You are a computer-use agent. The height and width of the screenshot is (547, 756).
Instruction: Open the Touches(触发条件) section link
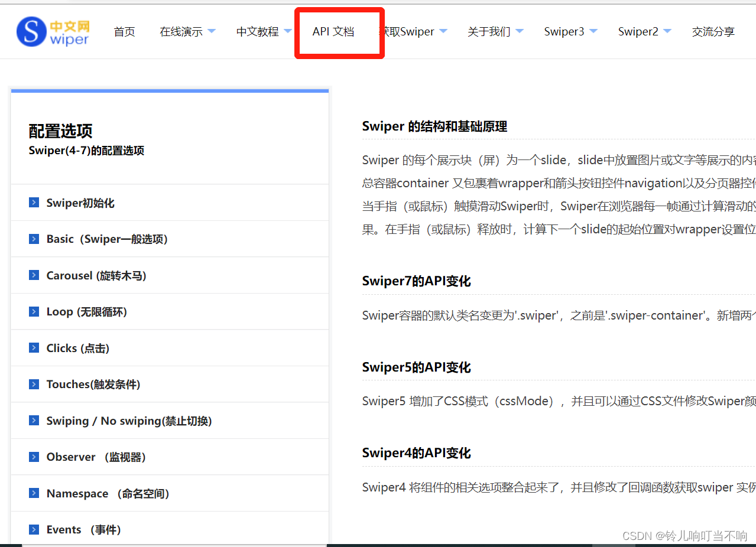93,385
